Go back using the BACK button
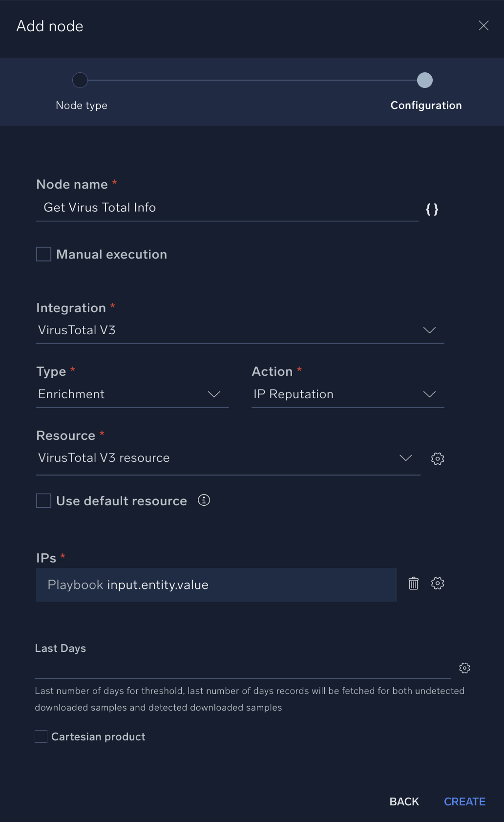 pos(403,801)
